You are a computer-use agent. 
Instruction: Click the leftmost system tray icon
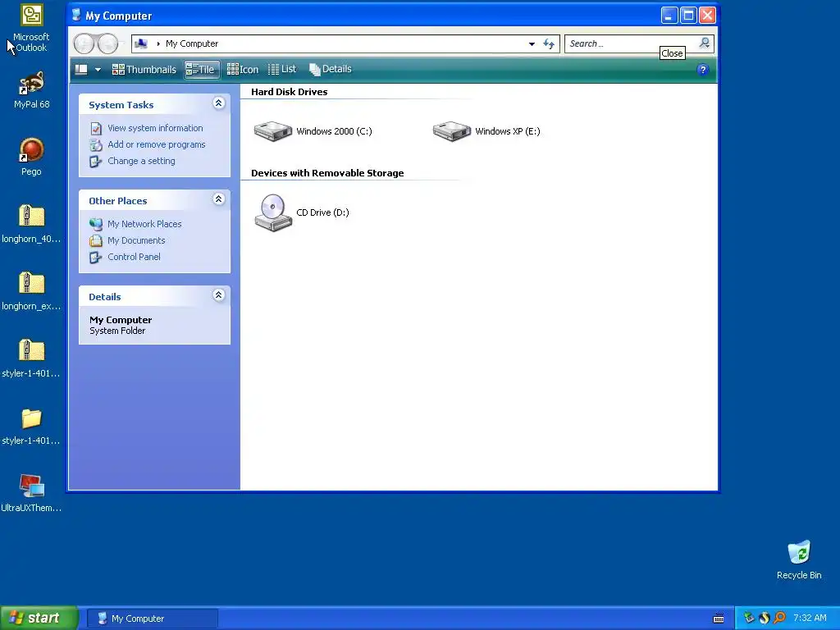click(x=749, y=619)
